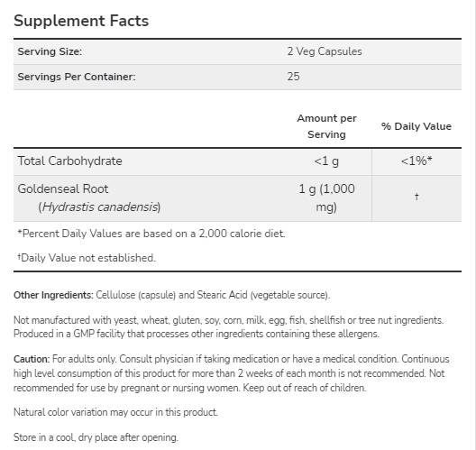Click Amount per Serving column header
Viewport: 476px width, 450px height.
click(x=326, y=126)
